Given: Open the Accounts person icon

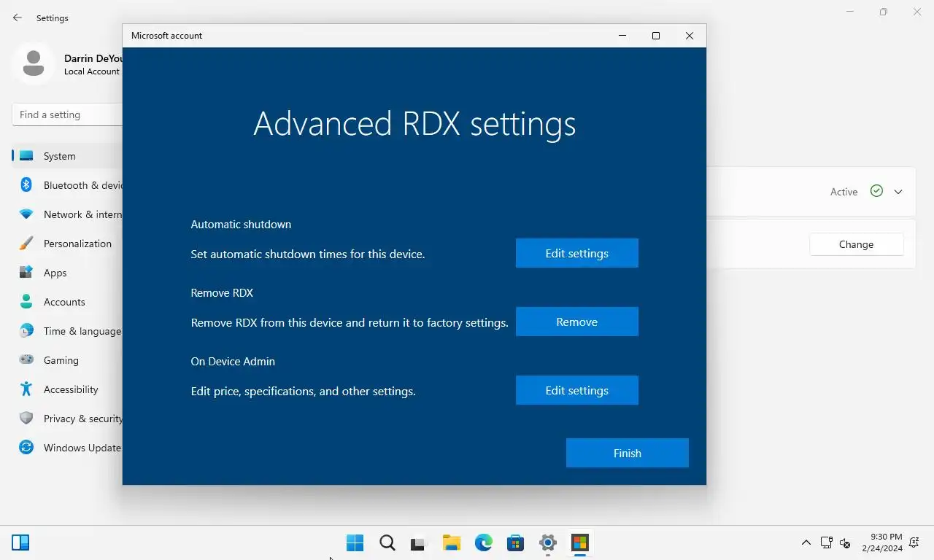Looking at the screenshot, I should coord(26,302).
